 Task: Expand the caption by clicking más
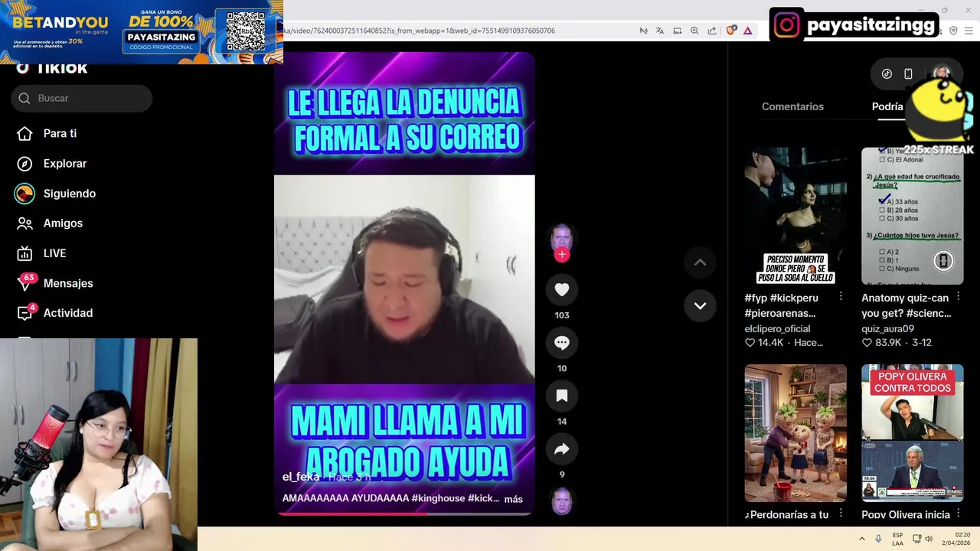coord(514,499)
